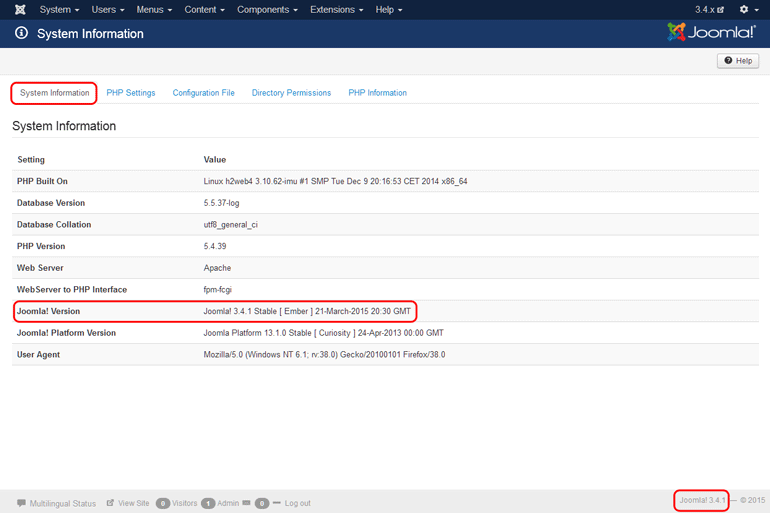The image size is (770, 513).
Task: Click the View Site link
Action: click(134, 503)
